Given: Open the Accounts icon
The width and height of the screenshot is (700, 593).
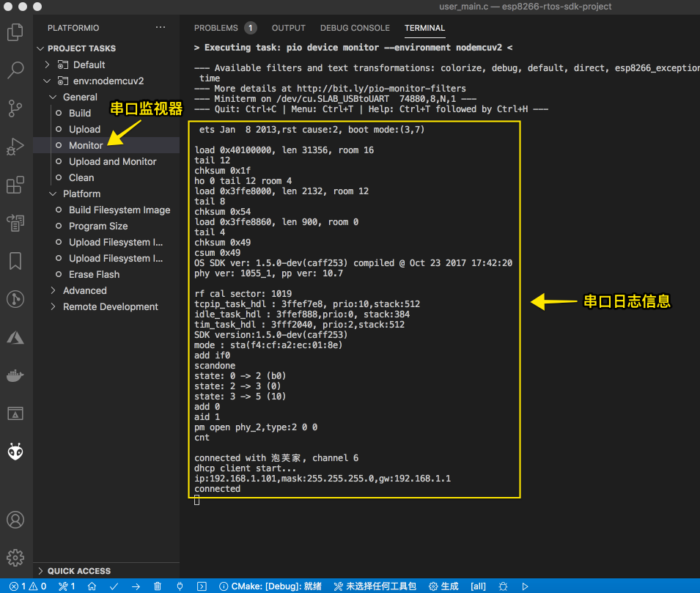Looking at the screenshot, I should point(15,520).
